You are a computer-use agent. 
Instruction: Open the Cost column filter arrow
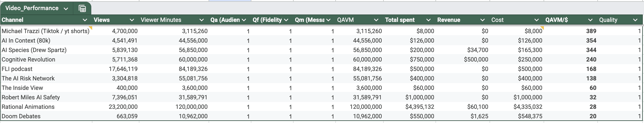tap(536, 20)
